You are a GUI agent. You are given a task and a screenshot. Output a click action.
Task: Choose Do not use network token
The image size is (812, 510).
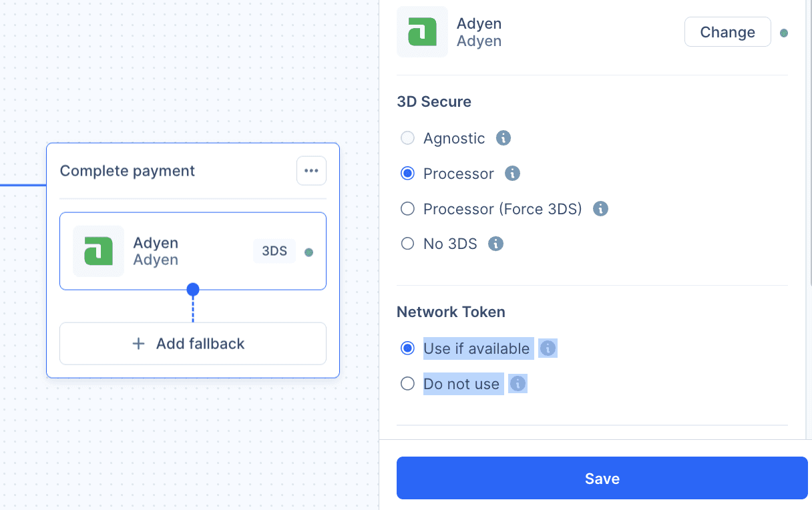click(407, 384)
